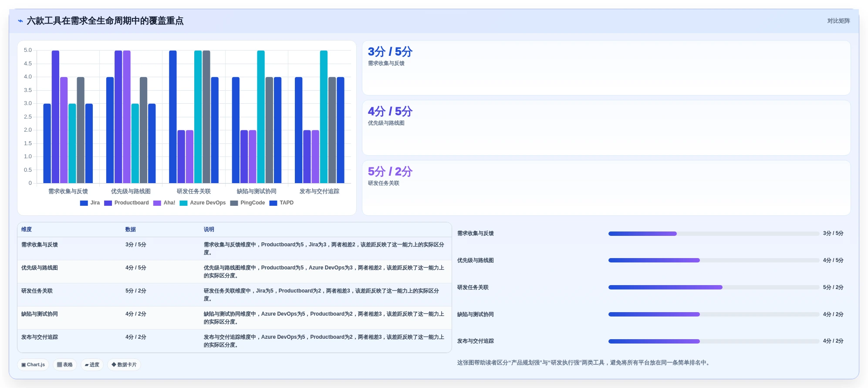868x388 pixels.
Task: Click the lightning icon beside the dashboard title
Action: point(20,21)
